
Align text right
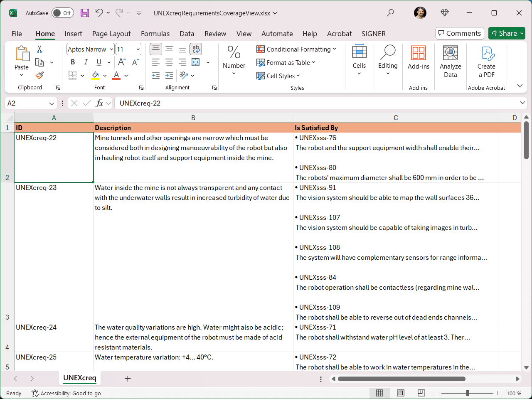point(182,62)
